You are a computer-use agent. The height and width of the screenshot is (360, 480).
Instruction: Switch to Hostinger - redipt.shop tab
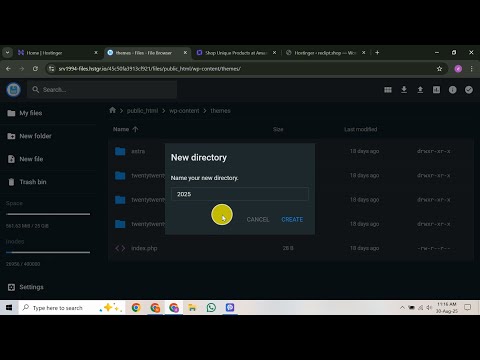click(x=325, y=53)
